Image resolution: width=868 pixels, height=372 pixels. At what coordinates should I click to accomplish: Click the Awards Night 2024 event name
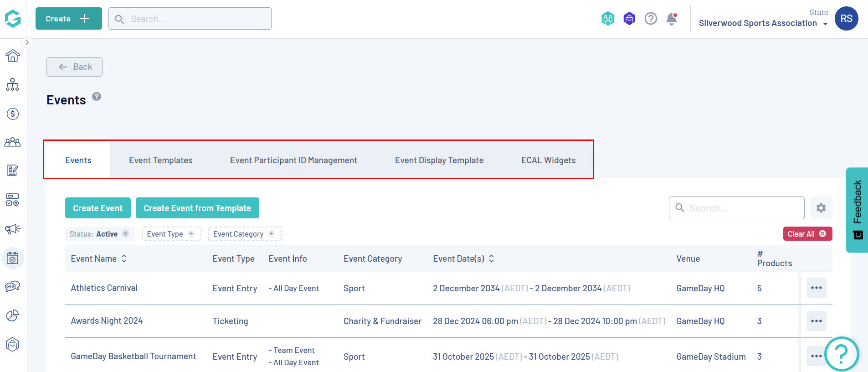coord(107,321)
